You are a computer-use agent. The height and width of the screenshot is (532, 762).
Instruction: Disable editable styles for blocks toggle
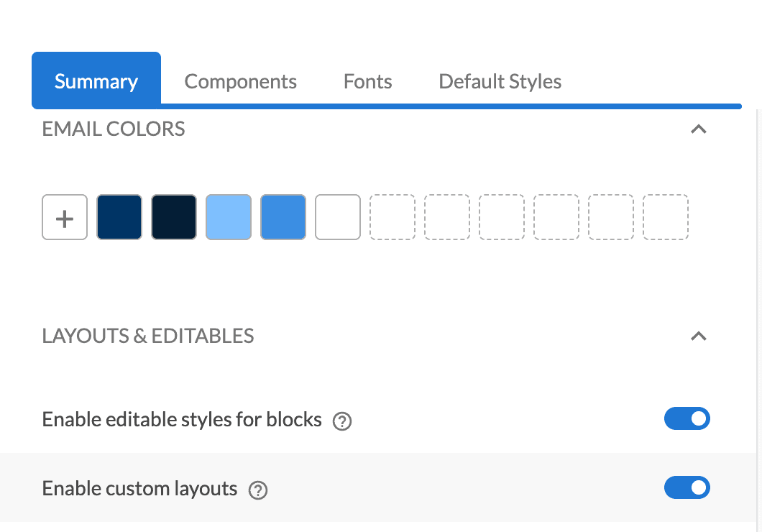687,419
